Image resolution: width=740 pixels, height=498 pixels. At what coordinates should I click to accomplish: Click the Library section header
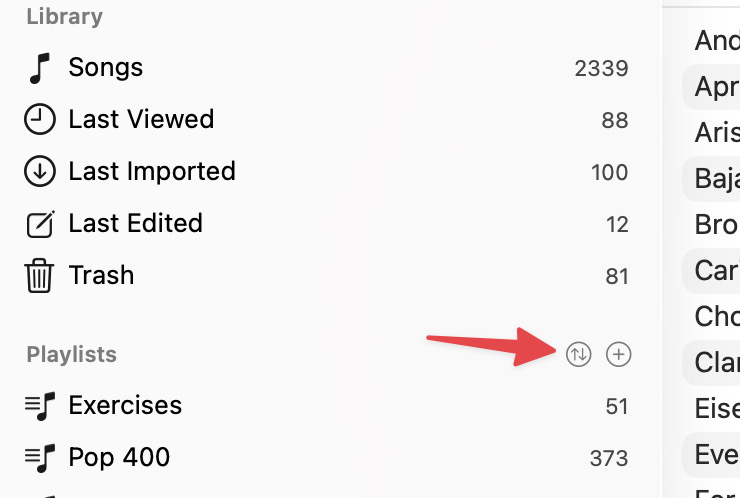pyautogui.click(x=64, y=17)
